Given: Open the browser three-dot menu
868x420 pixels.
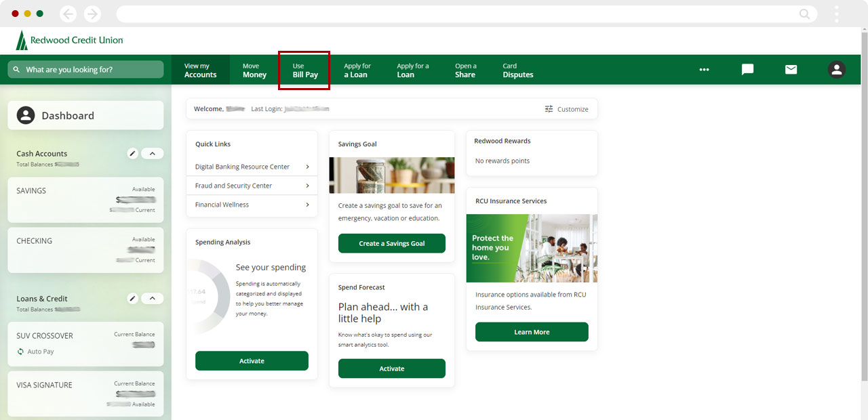Looking at the screenshot, I should click(837, 14).
